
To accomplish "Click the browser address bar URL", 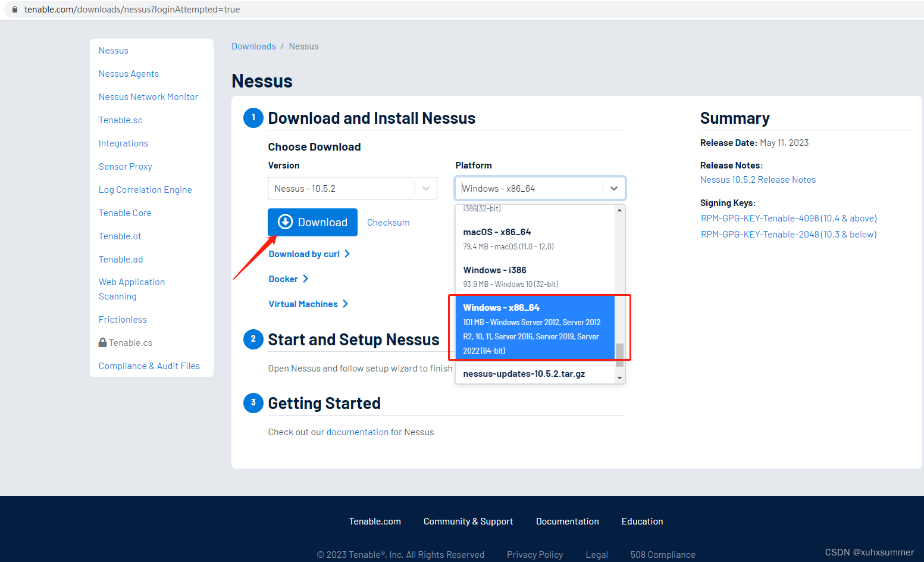I will (132, 10).
